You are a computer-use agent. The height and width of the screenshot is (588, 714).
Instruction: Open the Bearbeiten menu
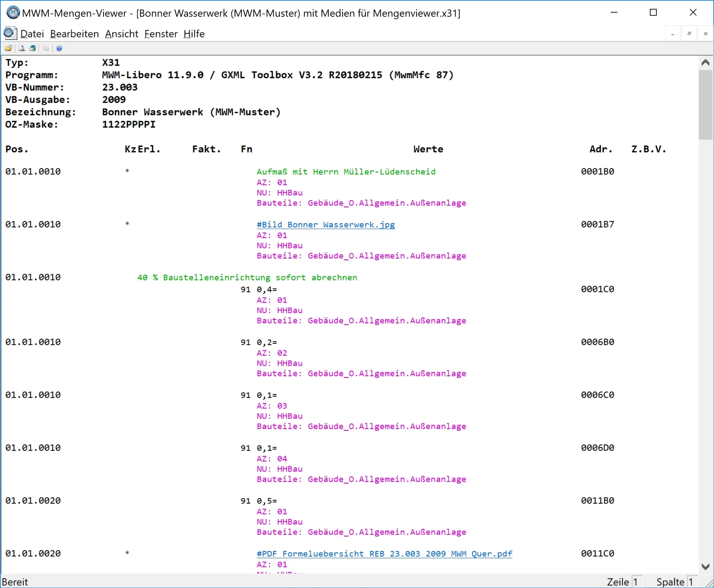74,34
